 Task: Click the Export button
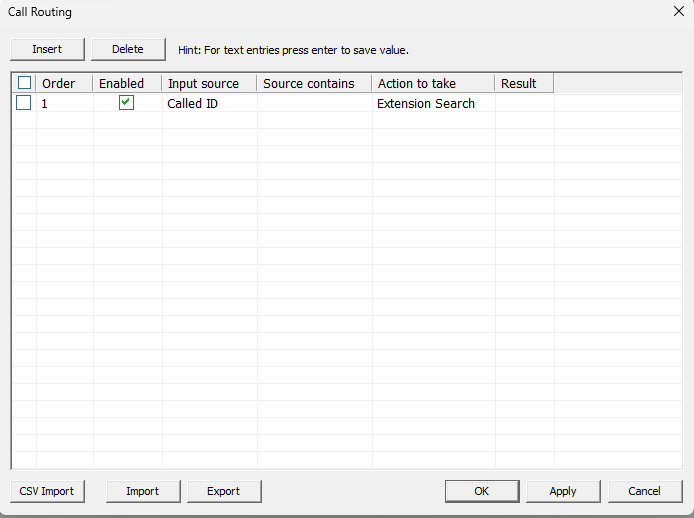coord(224,491)
